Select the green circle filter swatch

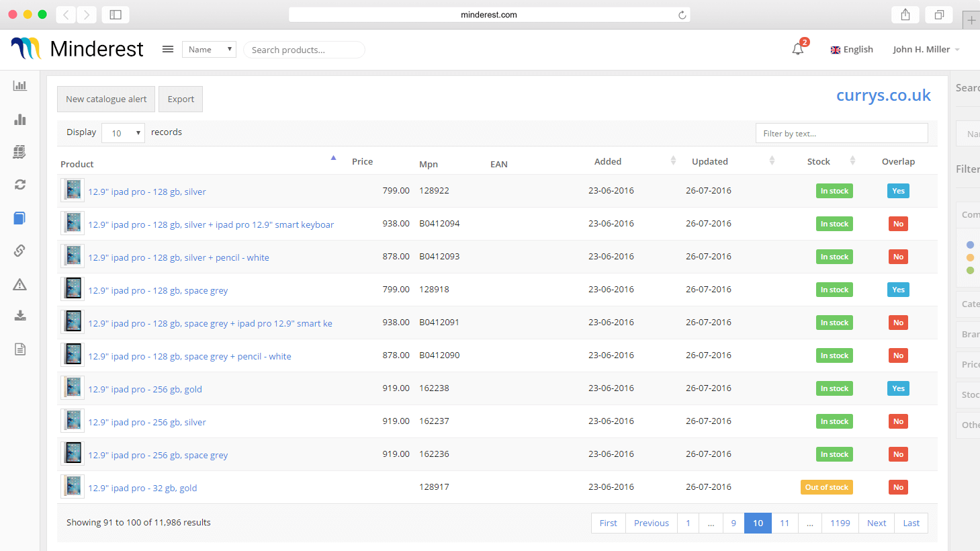(970, 270)
